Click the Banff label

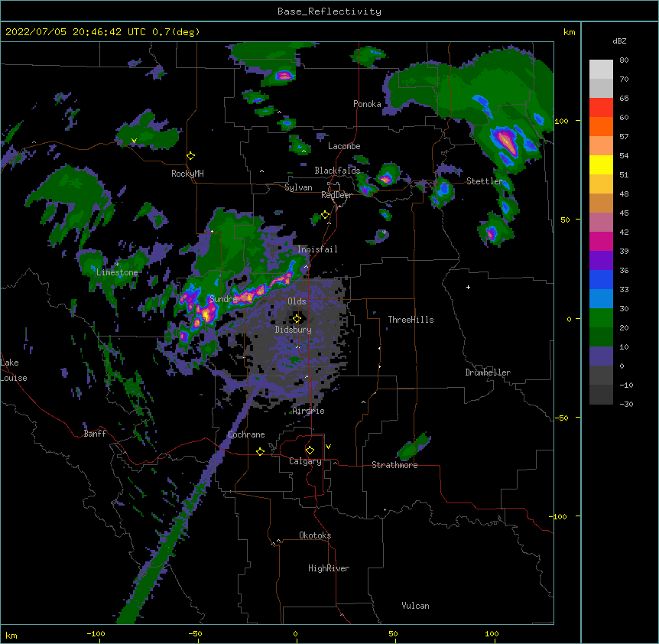point(95,434)
